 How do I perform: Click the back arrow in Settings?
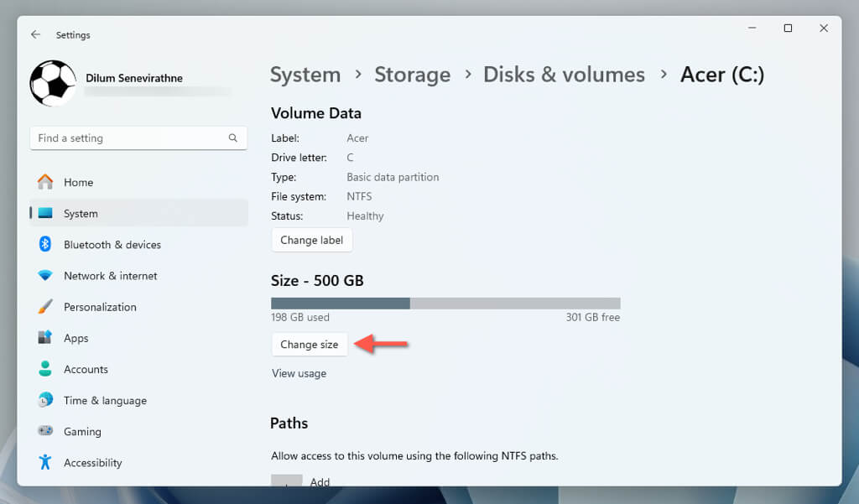pos(35,35)
